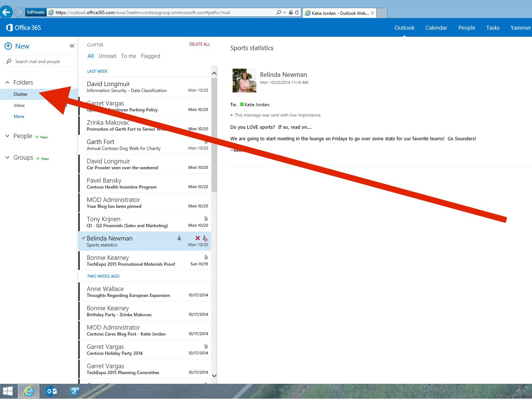Expand the Groups section
Viewport: 532px width, 399px height.
[7, 157]
